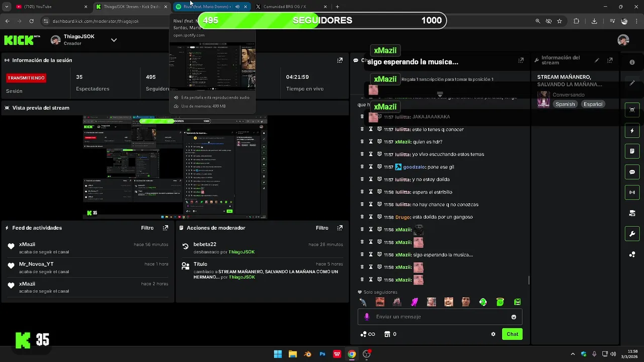Click the purple microphone icon in chat input

pyautogui.click(x=367, y=317)
